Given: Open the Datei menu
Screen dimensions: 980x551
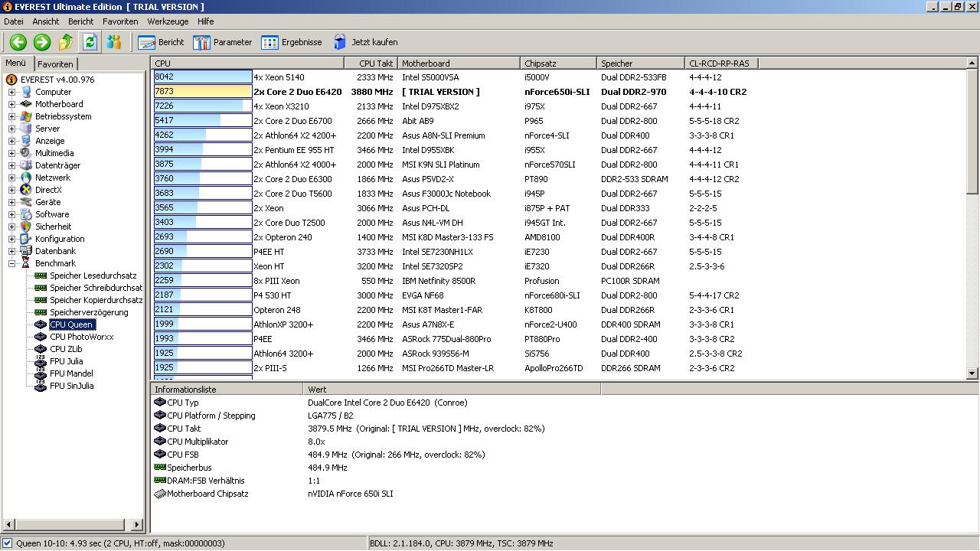Looking at the screenshot, I should coord(14,21).
